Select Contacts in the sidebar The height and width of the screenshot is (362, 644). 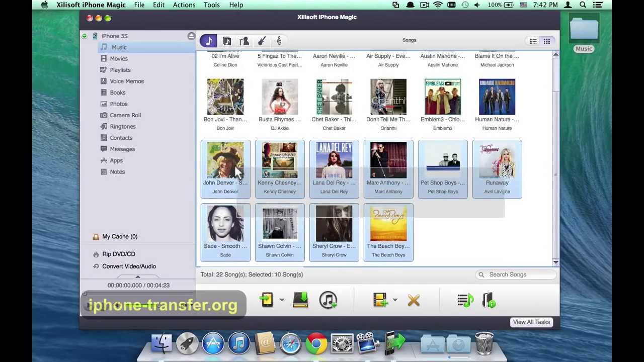121,138
